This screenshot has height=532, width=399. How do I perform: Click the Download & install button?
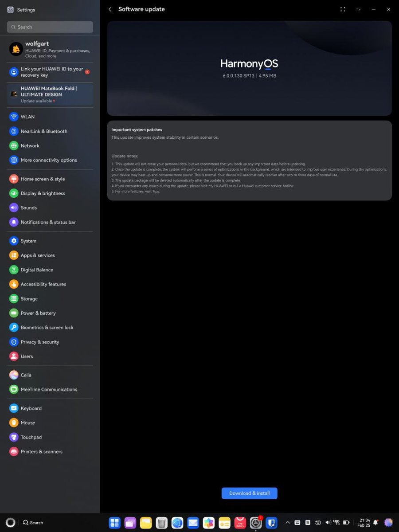(x=250, y=493)
